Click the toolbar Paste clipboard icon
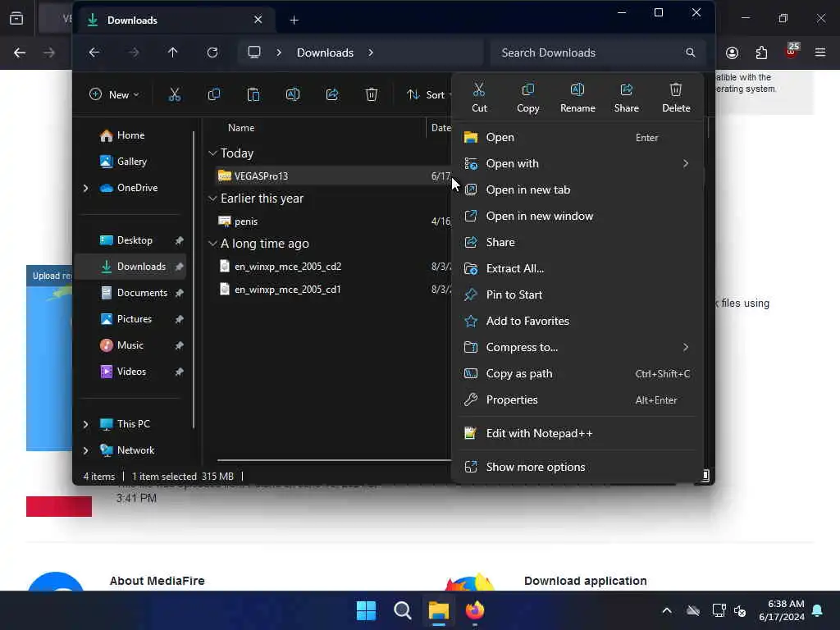 [x=253, y=95]
